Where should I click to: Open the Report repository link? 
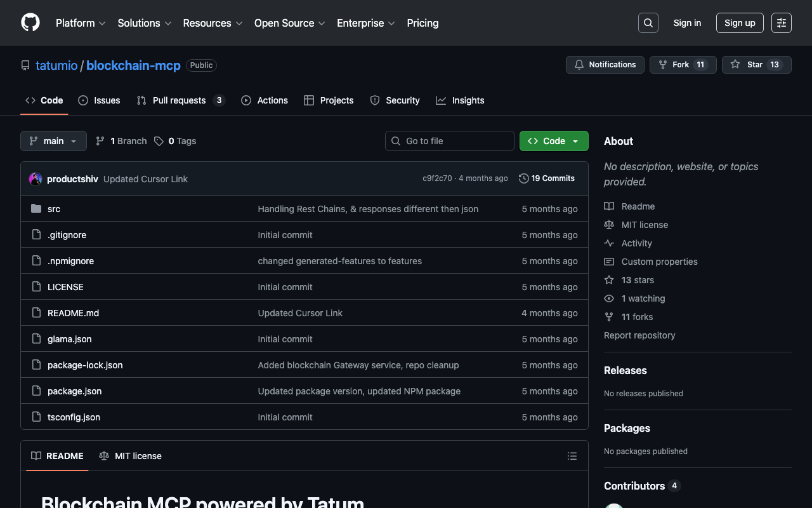pyautogui.click(x=639, y=335)
